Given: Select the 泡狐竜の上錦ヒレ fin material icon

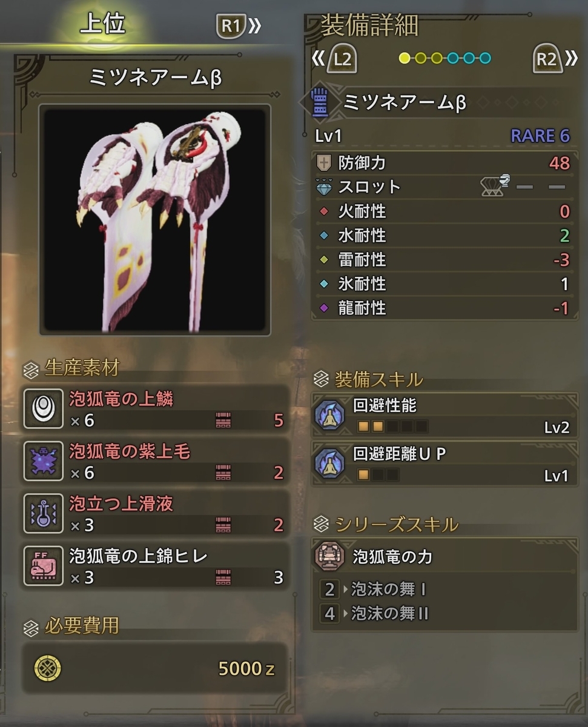Looking at the screenshot, I should (x=43, y=566).
